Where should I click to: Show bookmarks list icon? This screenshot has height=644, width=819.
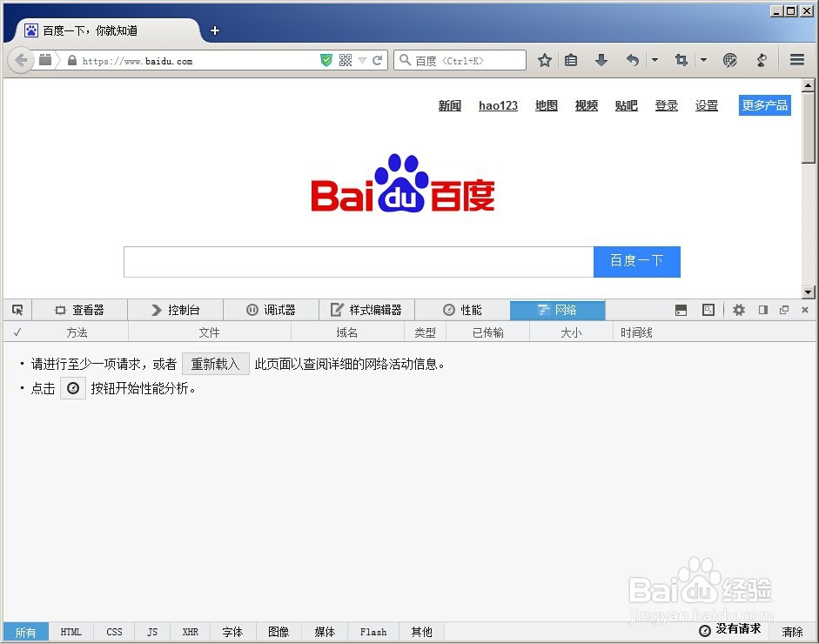571,61
